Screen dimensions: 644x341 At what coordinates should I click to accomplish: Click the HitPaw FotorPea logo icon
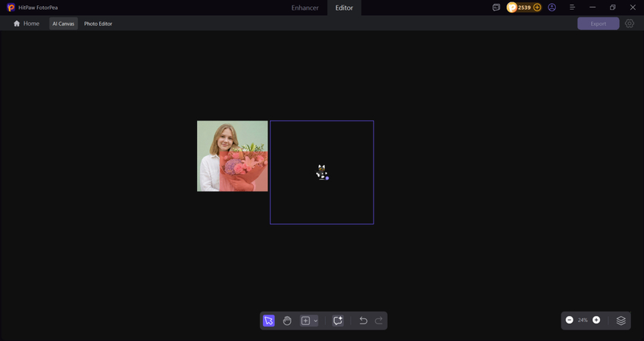(x=11, y=8)
